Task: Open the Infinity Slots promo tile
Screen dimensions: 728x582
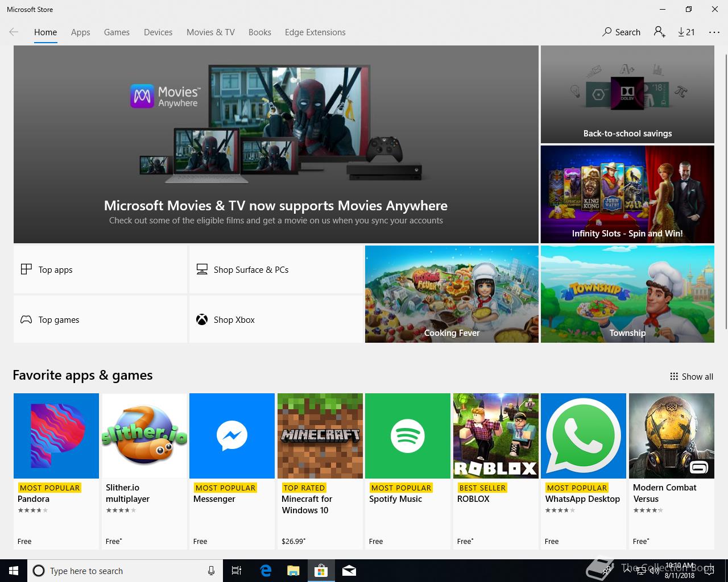Action: coord(627,194)
